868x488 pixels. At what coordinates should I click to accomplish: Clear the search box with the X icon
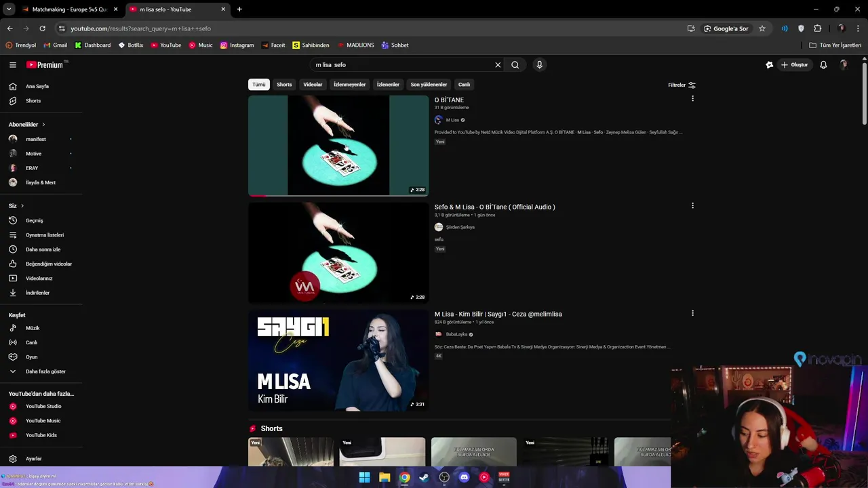tap(498, 65)
